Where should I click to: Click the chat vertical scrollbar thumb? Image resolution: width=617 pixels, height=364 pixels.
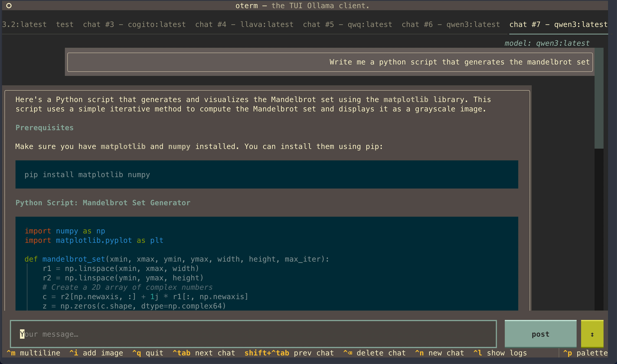tap(599, 98)
